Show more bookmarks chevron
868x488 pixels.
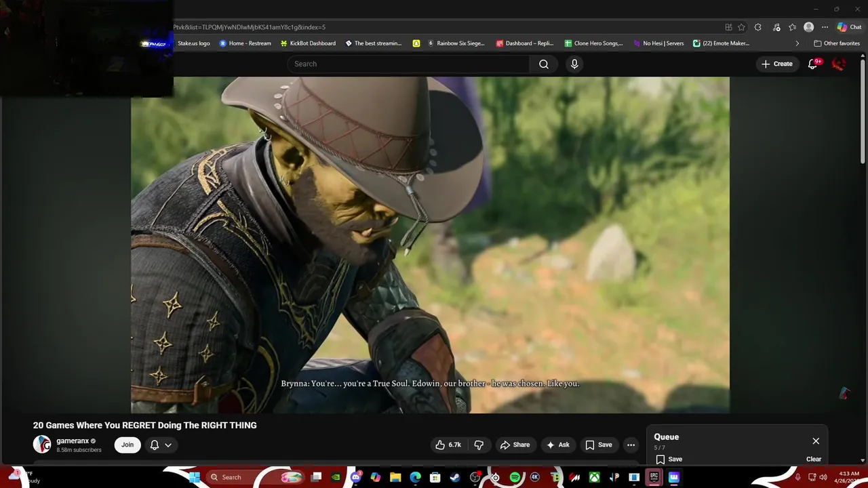797,43
